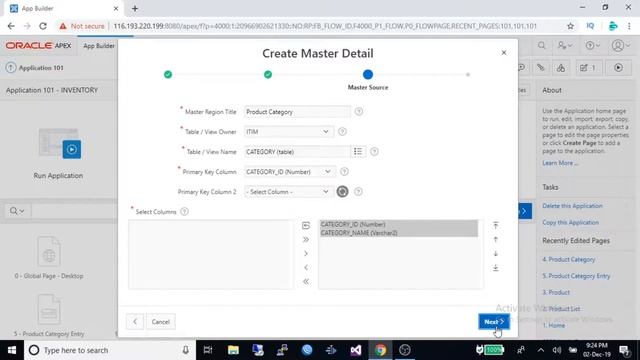Click the first completed wizard step marker
The height and width of the screenshot is (360, 640).
click(x=168, y=74)
